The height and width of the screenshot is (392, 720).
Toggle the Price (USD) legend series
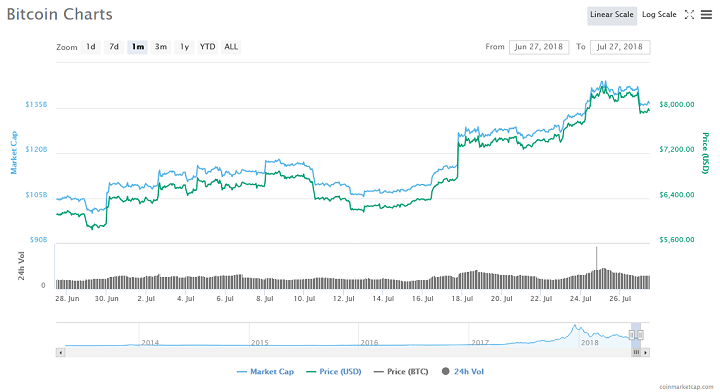point(333,371)
